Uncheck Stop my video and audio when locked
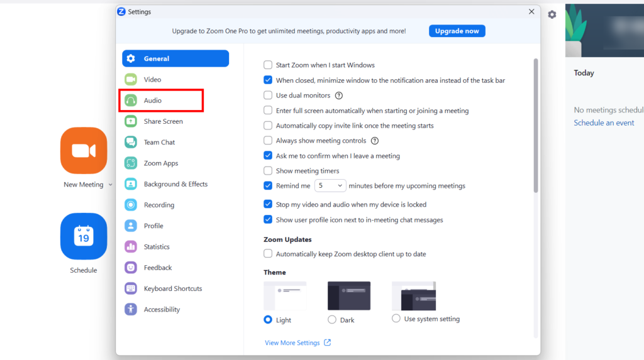The image size is (644, 360). [268, 204]
